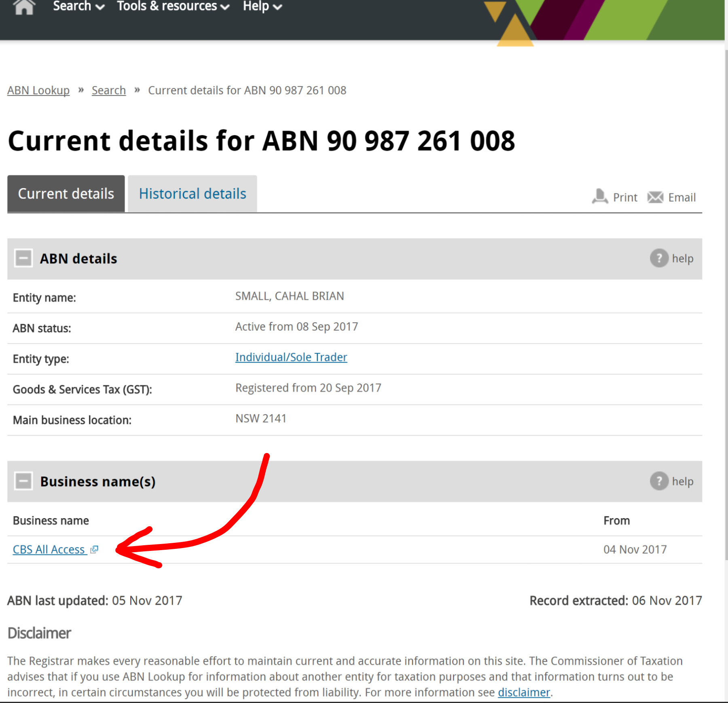Image resolution: width=728 pixels, height=703 pixels.
Task: Collapse the Business name(s) section
Action: (x=23, y=481)
